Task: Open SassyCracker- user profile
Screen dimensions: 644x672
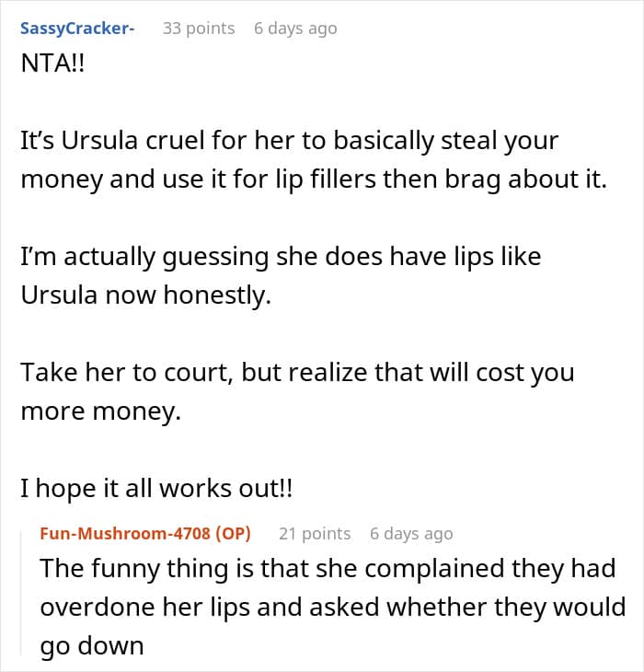Action: pyautogui.click(x=77, y=29)
